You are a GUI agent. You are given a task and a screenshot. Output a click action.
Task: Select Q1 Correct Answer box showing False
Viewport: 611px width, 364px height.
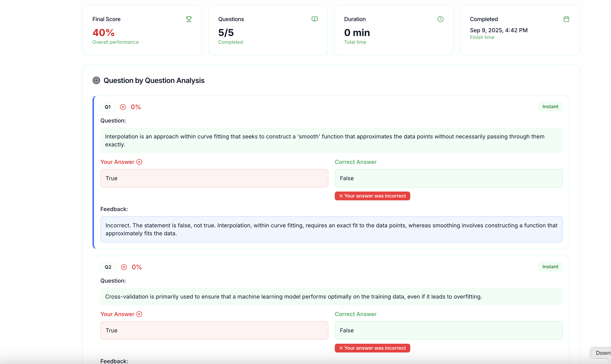tap(448, 178)
